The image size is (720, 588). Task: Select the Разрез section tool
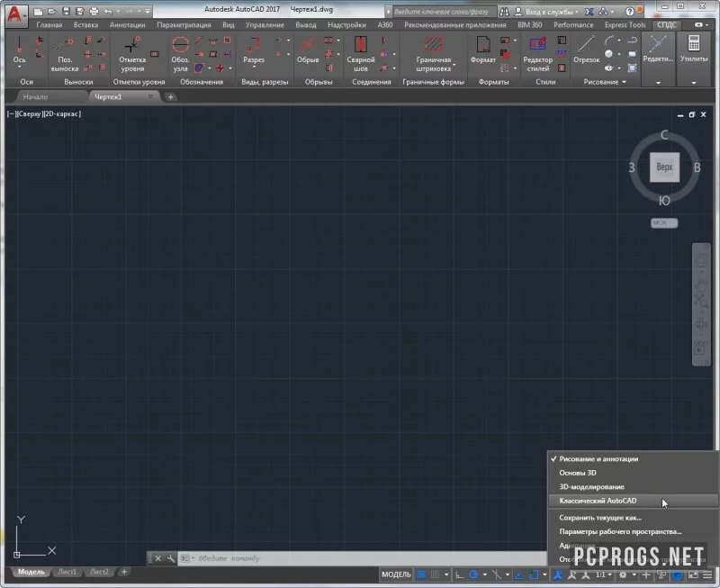pos(254,50)
